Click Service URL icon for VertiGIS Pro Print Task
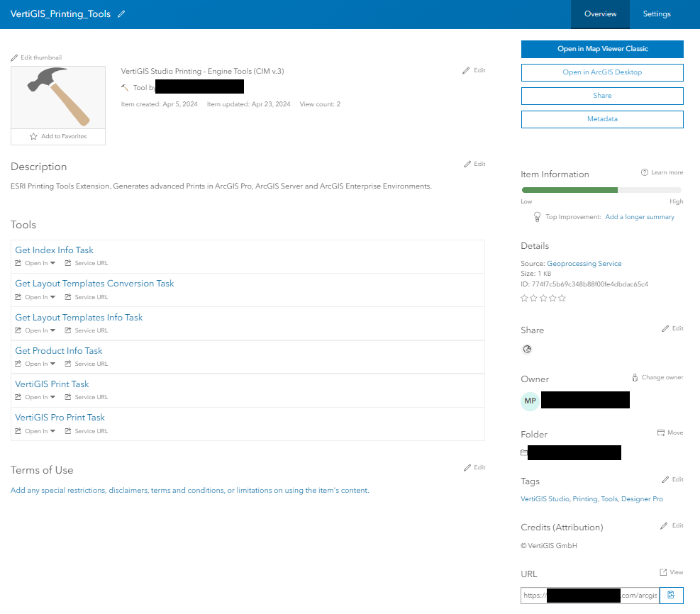This screenshot has height=614, width=700. point(68,431)
